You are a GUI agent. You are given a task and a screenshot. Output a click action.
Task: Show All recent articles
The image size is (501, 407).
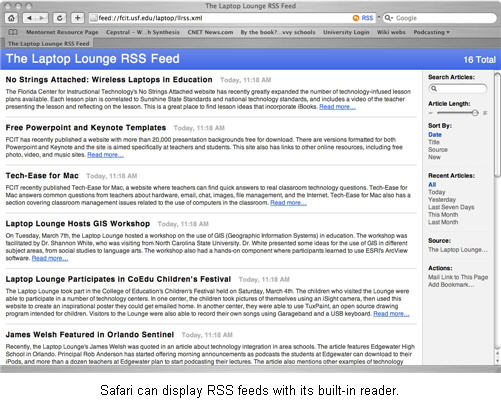click(x=432, y=185)
